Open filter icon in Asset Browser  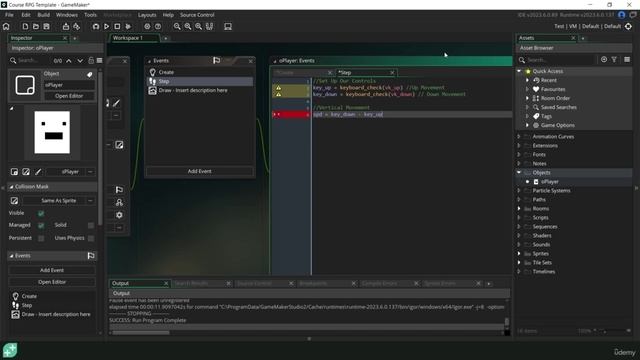coord(614,60)
